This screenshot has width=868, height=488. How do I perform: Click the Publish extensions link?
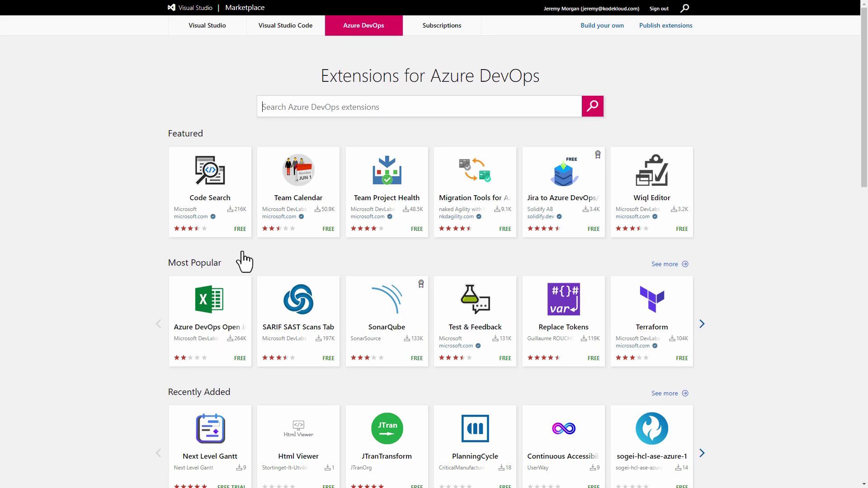click(x=665, y=25)
